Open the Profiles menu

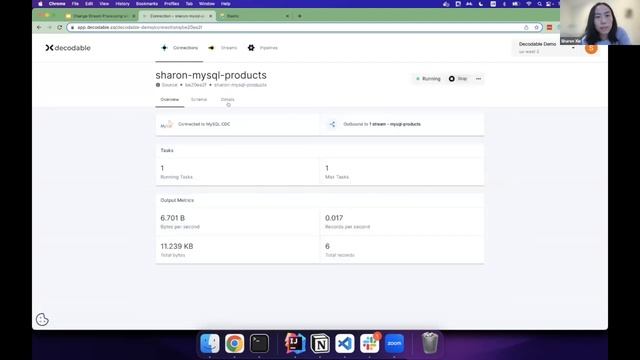(x=171, y=4)
